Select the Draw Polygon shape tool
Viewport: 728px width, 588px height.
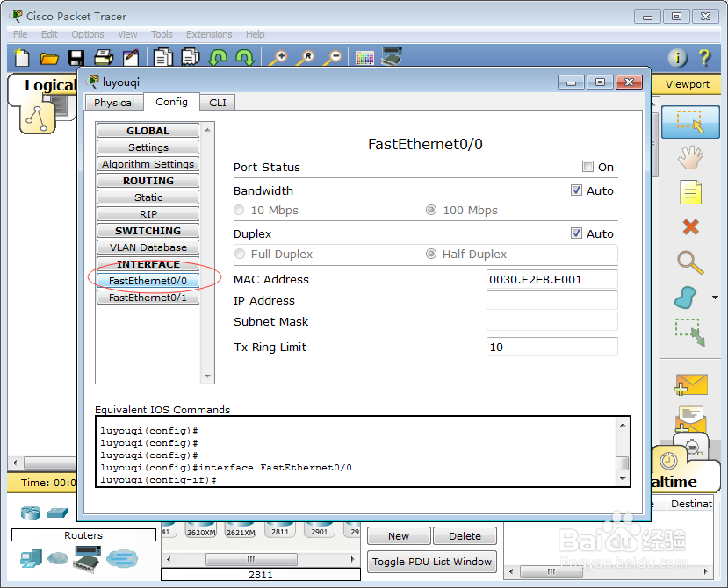click(686, 298)
